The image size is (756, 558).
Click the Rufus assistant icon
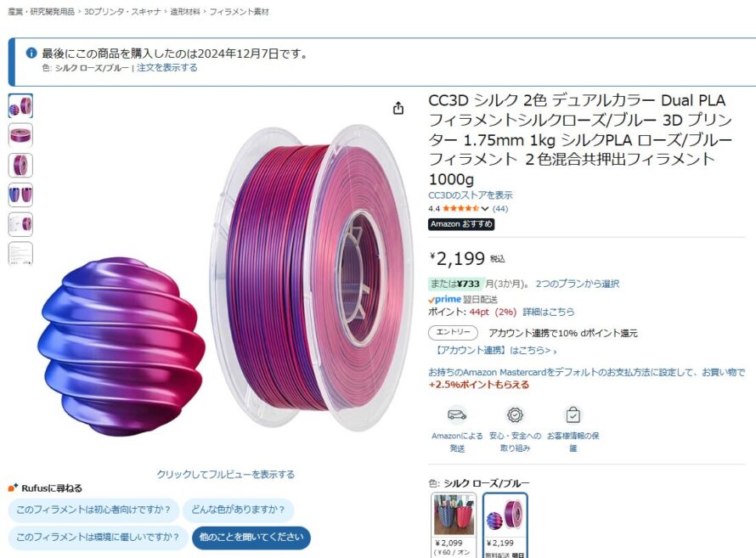13,488
